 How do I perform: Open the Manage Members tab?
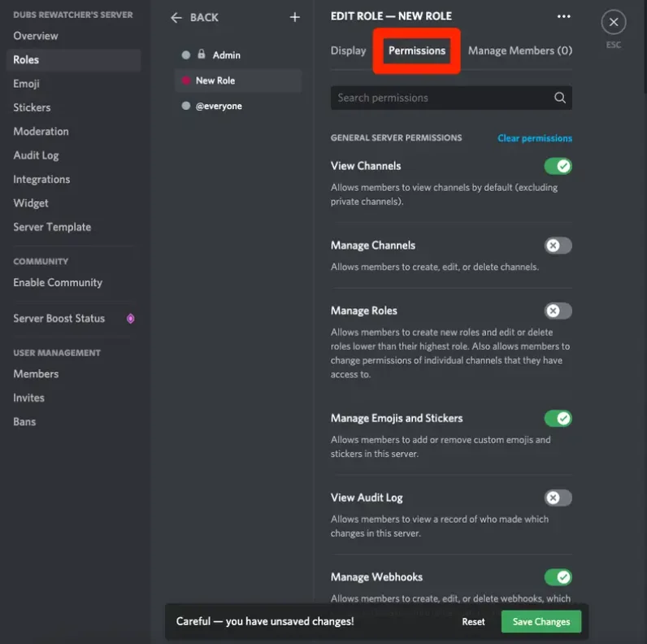pyautogui.click(x=519, y=50)
